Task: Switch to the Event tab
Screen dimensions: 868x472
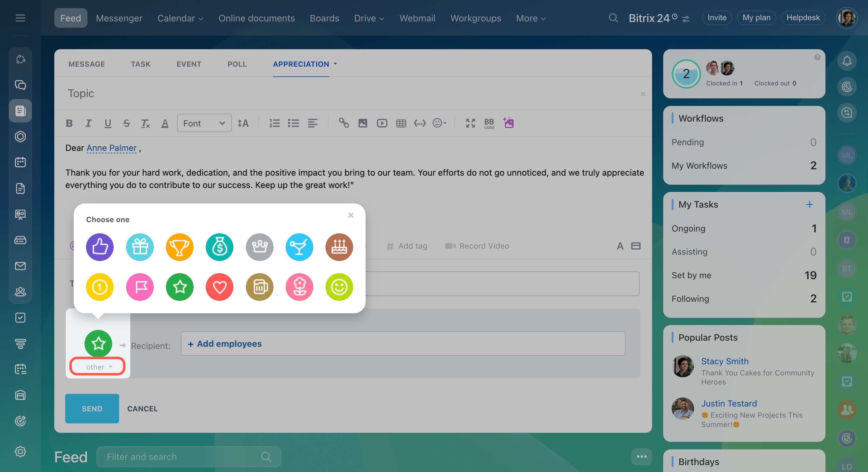Action: click(189, 64)
